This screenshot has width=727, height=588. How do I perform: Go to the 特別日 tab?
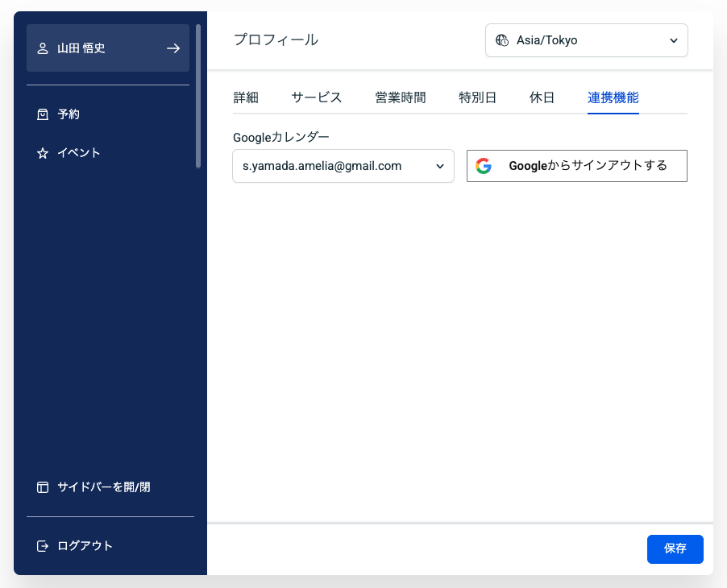(x=478, y=97)
